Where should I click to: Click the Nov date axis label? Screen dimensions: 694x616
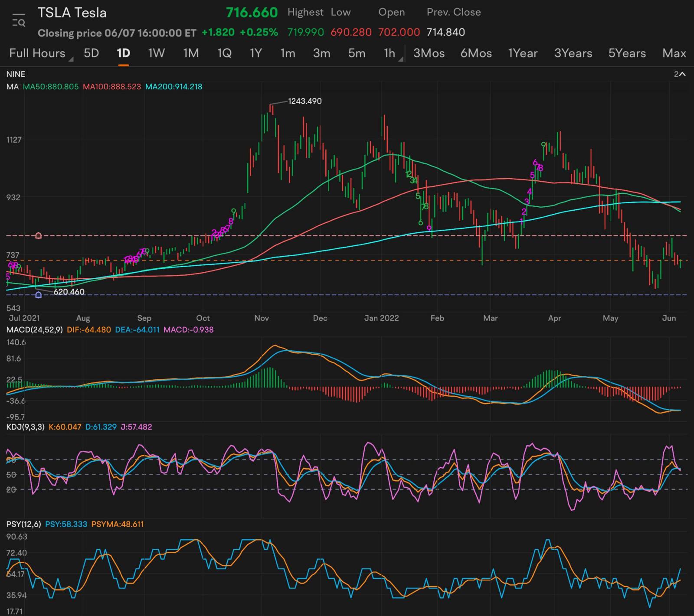[x=262, y=318]
